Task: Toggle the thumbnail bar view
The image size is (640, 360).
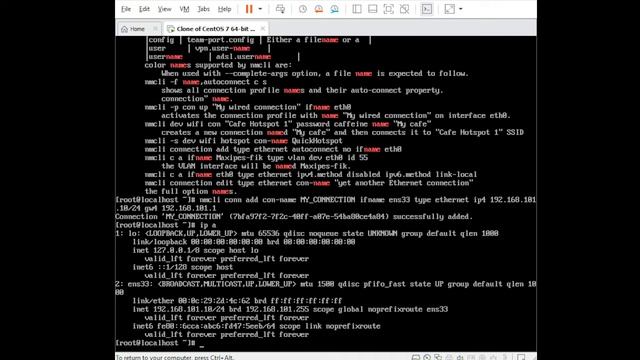Action: pos(373,9)
